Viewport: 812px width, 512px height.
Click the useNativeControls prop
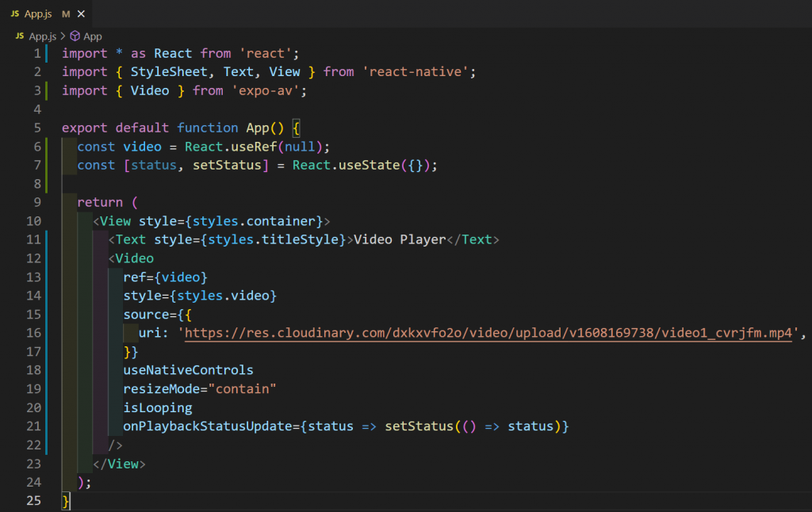click(x=189, y=370)
